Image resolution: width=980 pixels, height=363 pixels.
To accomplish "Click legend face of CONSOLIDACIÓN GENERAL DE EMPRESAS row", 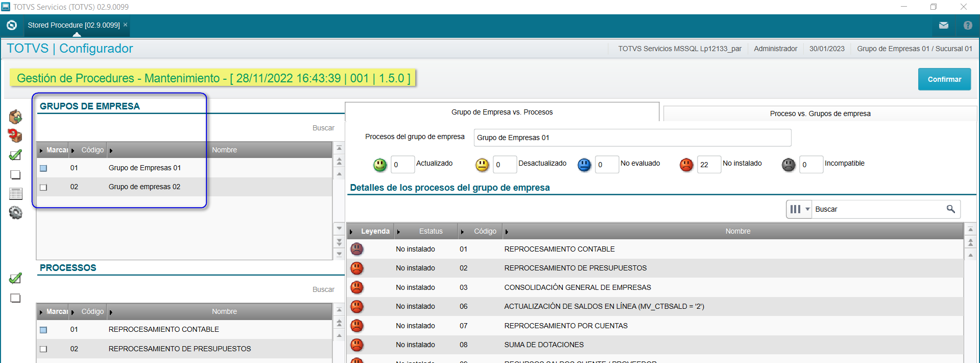I will tap(356, 287).
